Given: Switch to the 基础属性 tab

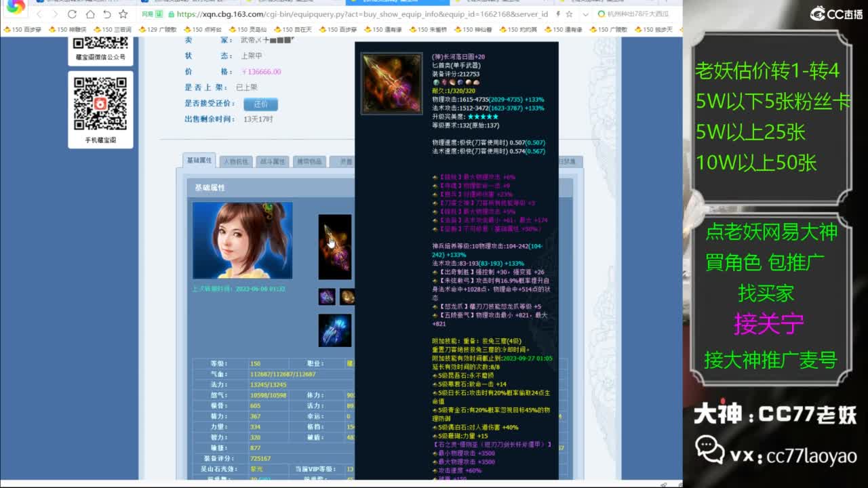Looking at the screenshot, I should 199,161.
